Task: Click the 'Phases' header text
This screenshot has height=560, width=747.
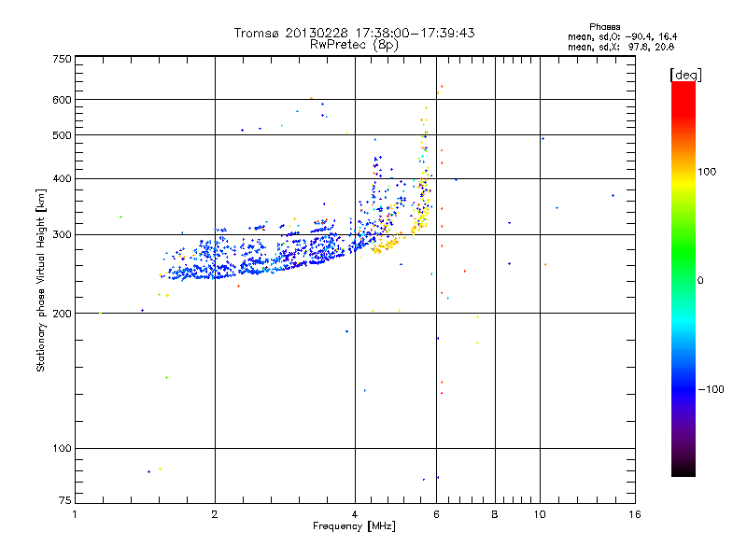Action: (604, 27)
